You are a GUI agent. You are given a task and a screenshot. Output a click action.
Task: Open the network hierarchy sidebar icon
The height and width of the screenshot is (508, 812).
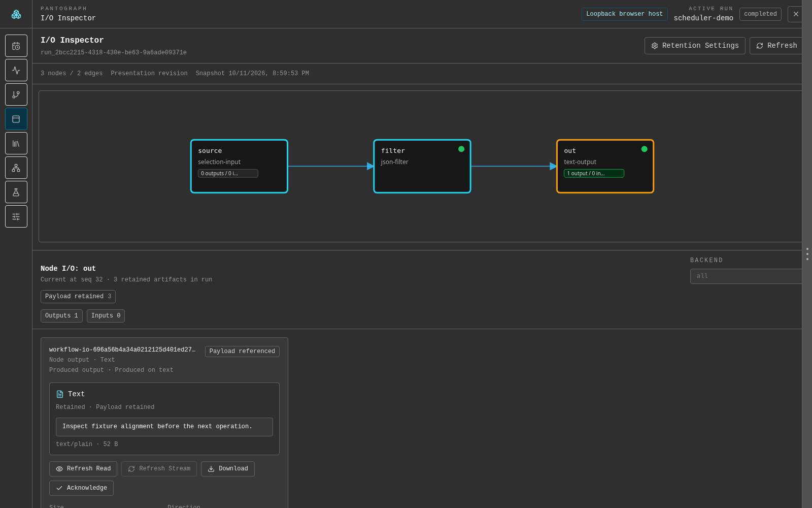(x=16, y=168)
